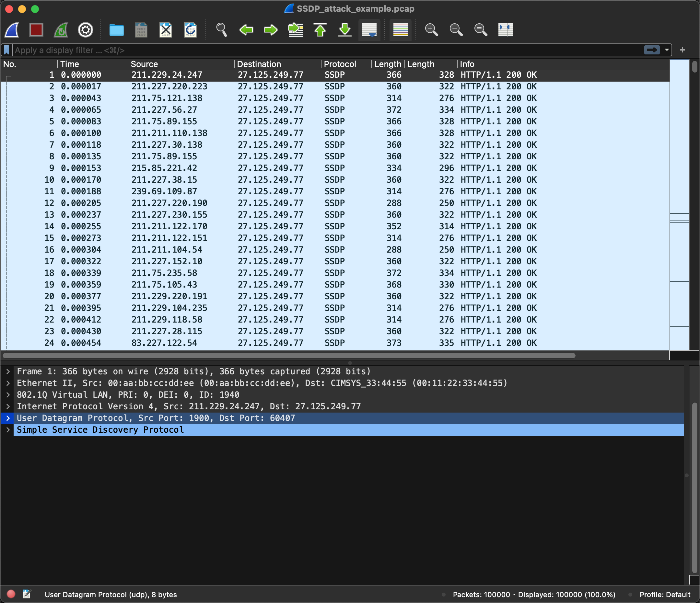
Task: Click the find packet magnifier icon
Action: pos(221,30)
